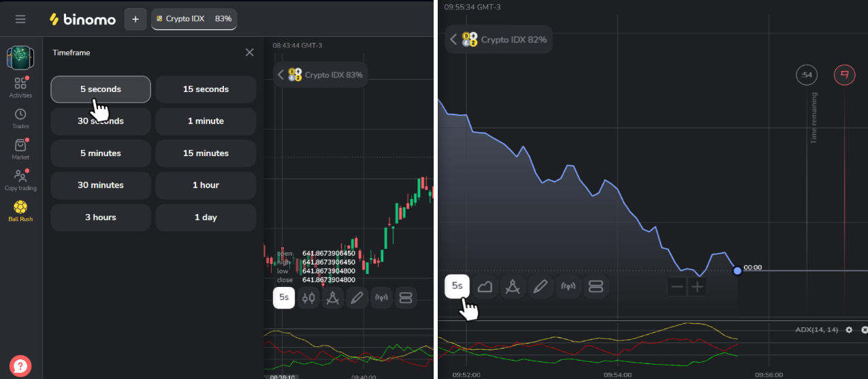Select the 3 hours timeframe

(101, 217)
